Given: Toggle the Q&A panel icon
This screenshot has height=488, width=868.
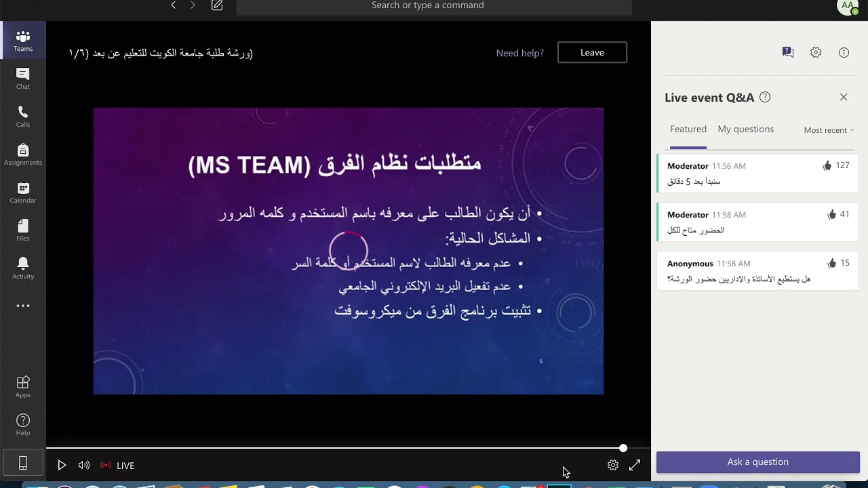Looking at the screenshot, I should (x=788, y=52).
